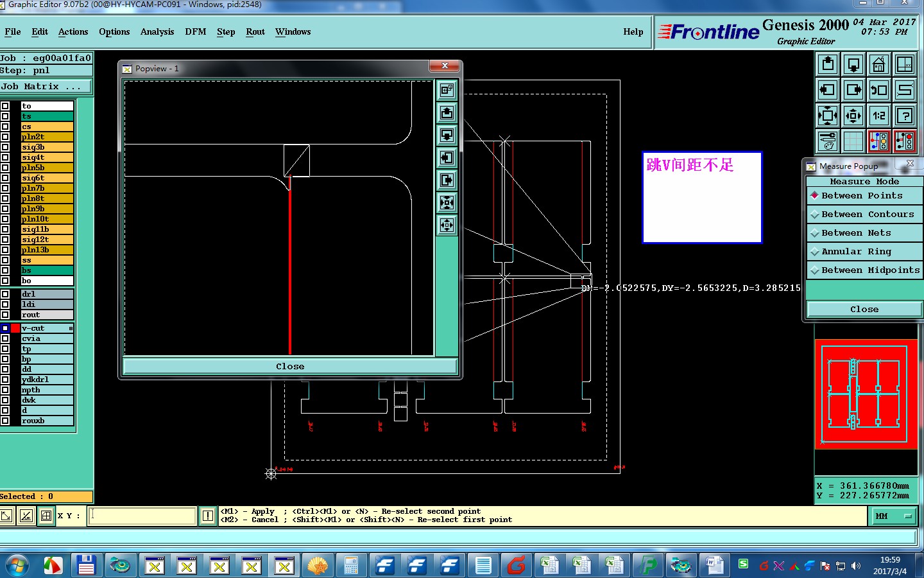Click the S-shaped path toolbar icon
924x578 pixels.
pyautogui.click(x=905, y=90)
